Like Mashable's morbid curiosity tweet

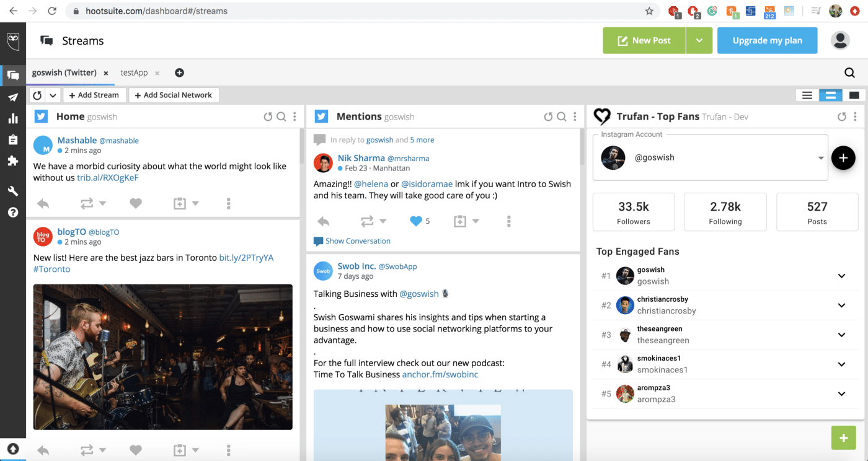click(136, 203)
